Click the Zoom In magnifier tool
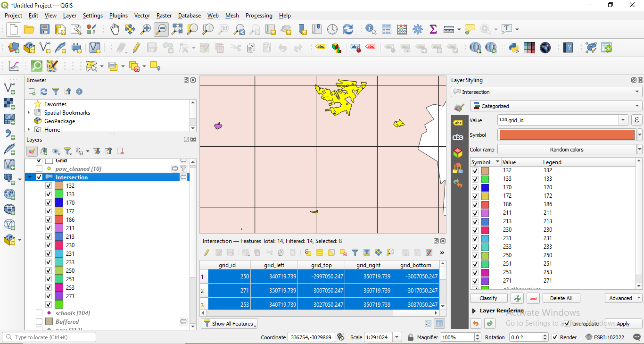Viewport: 644px width, 344px height. 146,29
